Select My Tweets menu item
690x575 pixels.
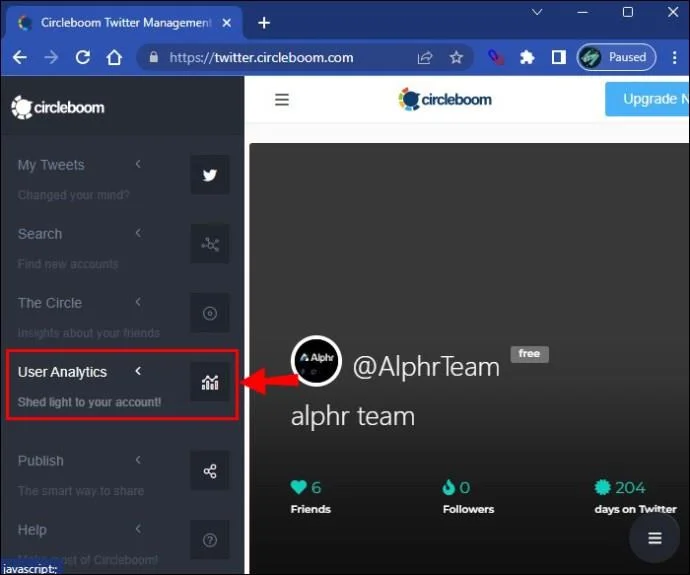point(51,165)
